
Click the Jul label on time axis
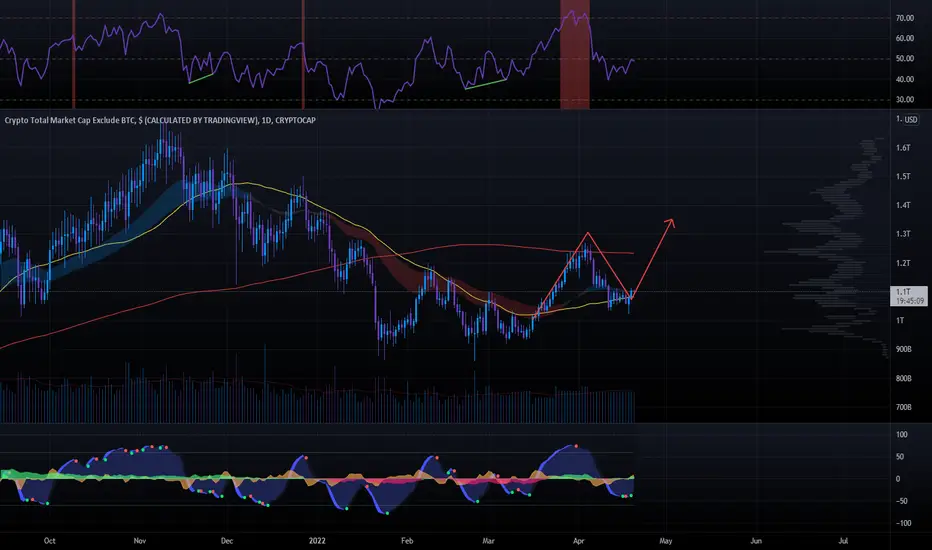843,540
